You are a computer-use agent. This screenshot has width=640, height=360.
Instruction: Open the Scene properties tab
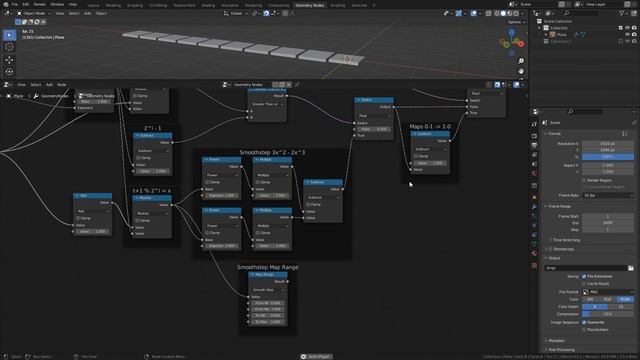pyautogui.click(x=534, y=164)
